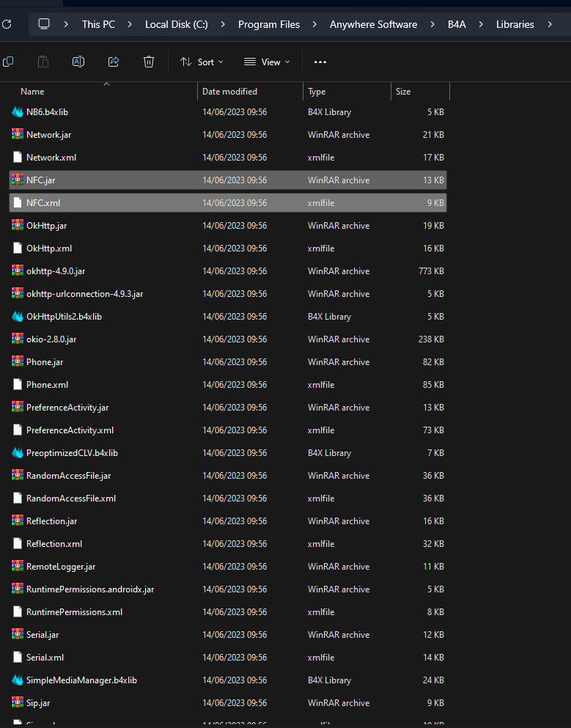Click the PreferenceActivity.jar archive icon
571x728 pixels.
point(18,407)
